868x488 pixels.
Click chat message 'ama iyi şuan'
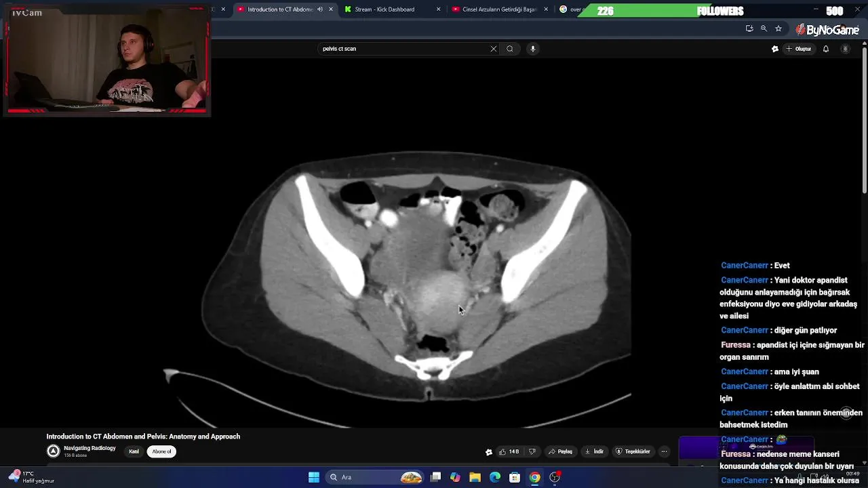click(770, 372)
